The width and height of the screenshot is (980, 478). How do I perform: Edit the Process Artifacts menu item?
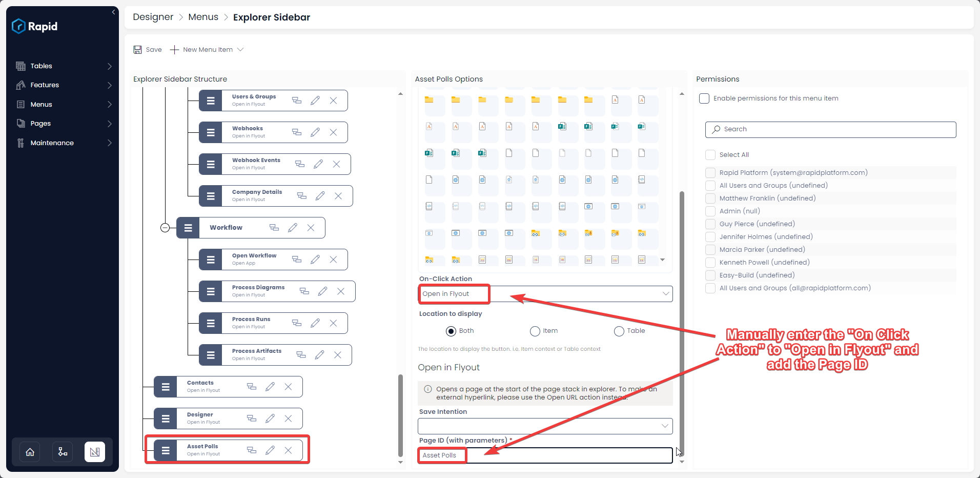[319, 355]
